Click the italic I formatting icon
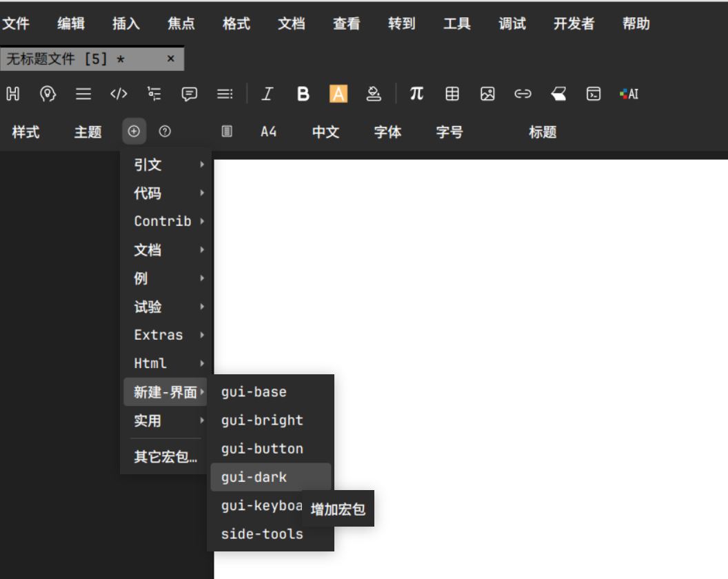Image resolution: width=728 pixels, height=579 pixels. [x=267, y=94]
